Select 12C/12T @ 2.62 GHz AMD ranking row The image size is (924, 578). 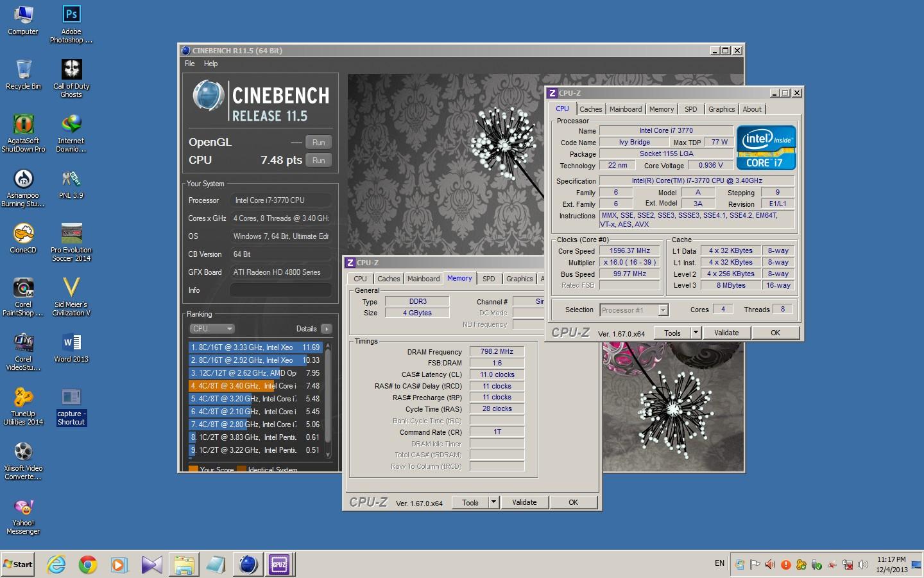click(255, 372)
